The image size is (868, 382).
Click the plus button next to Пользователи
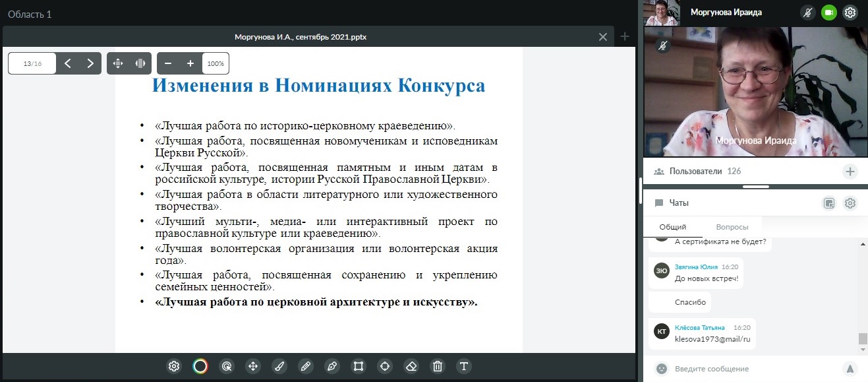pyautogui.click(x=850, y=172)
